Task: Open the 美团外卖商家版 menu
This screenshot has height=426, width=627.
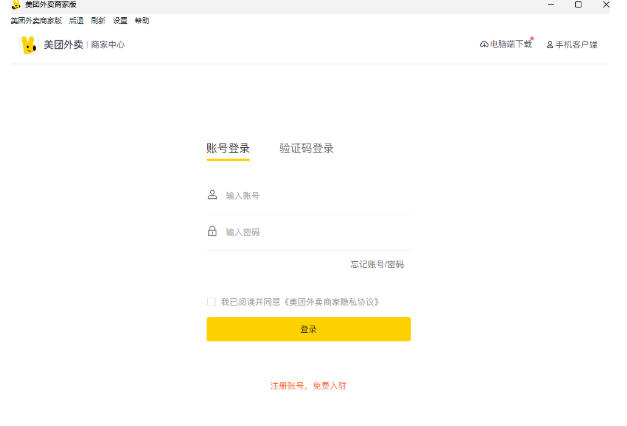Action: point(36,20)
